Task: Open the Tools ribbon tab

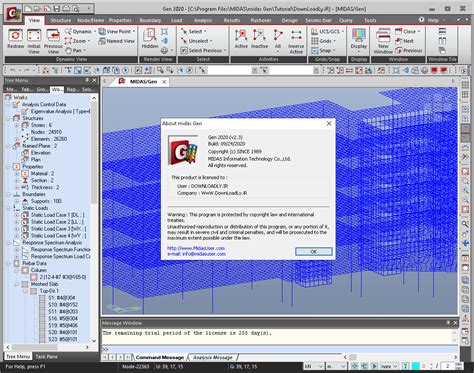Action: click(x=370, y=20)
